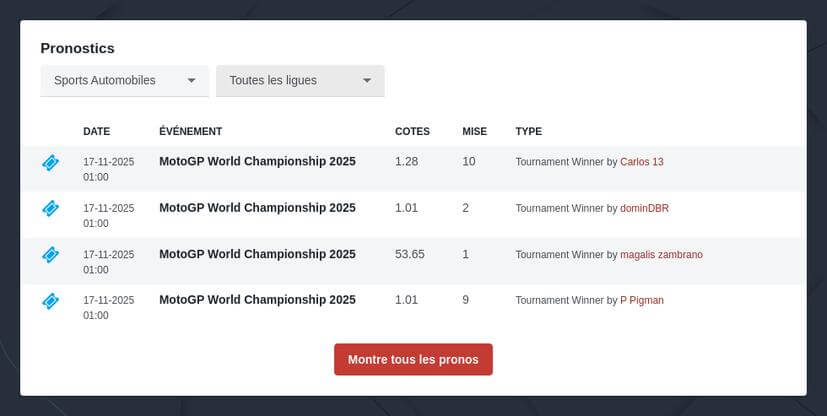Click the ticket icon in the magalis zambrano row
The width and height of the screenshot is (827, 416).
pyautogui.click(x=51, y=255)
